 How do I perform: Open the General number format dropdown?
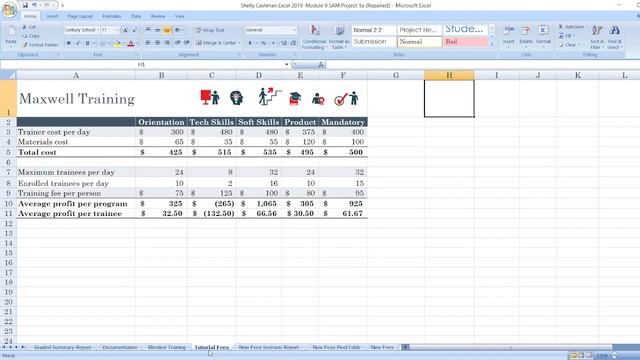pyautogui.click(x=294, y=30)
